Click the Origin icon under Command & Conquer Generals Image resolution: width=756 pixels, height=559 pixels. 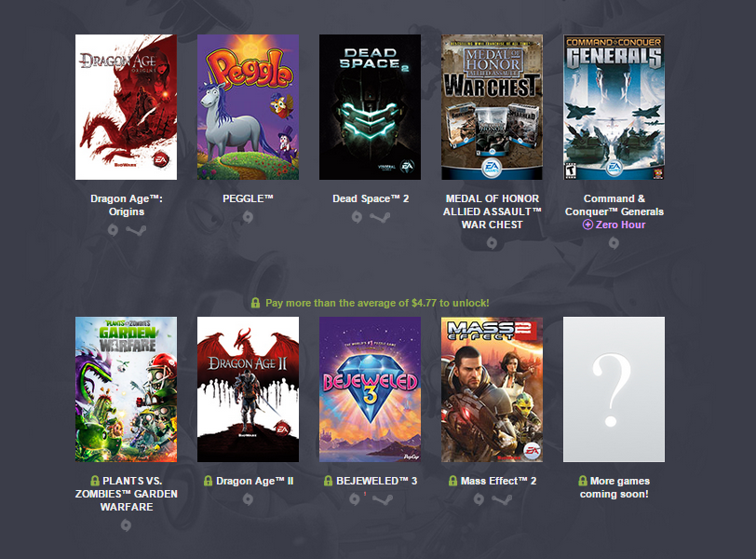tap(614, 243)
